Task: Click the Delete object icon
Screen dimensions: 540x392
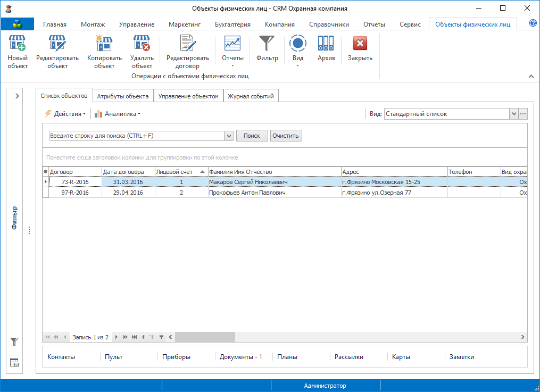Action: (x=142, y=43)
